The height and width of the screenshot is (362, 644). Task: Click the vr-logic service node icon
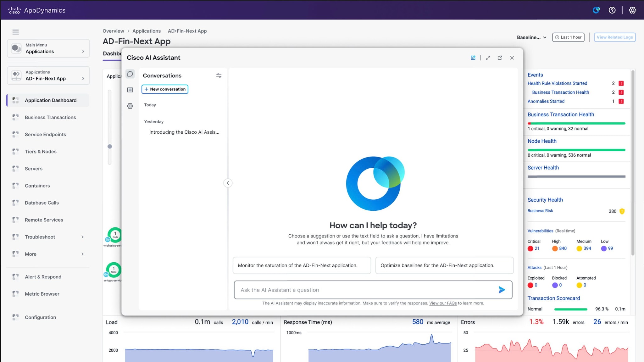(114, 270)
